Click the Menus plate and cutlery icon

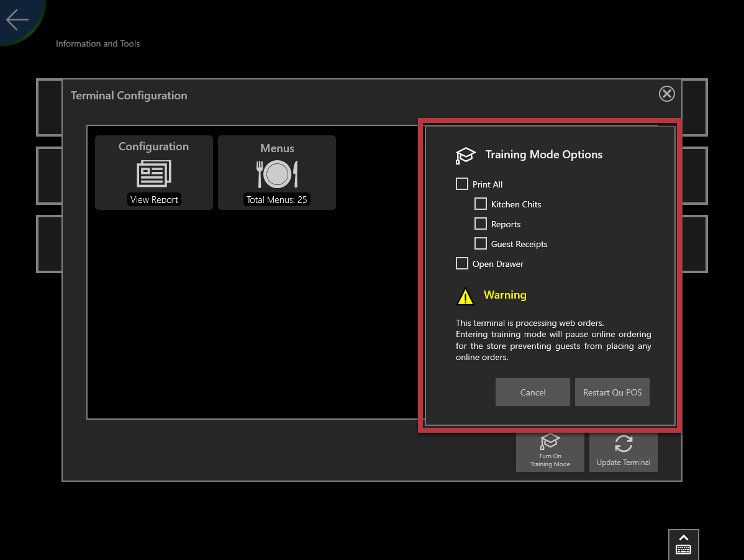pos(277,174)
